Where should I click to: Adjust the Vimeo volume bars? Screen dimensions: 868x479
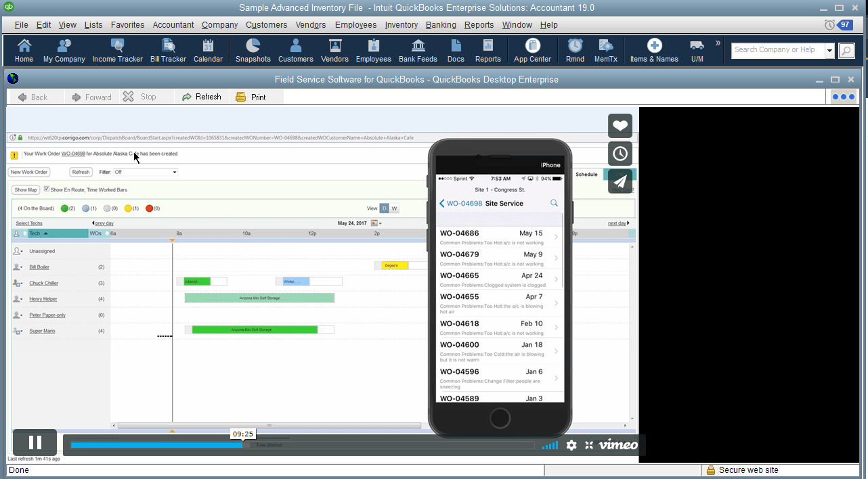pos(550,445)
